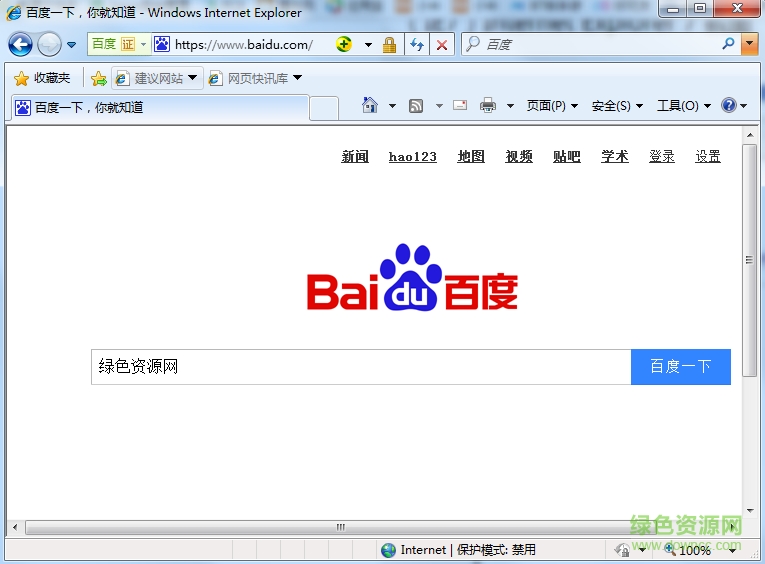Select the 百度一下，你就知道 tab
The image size is (765, 564).
coord(160,108)
